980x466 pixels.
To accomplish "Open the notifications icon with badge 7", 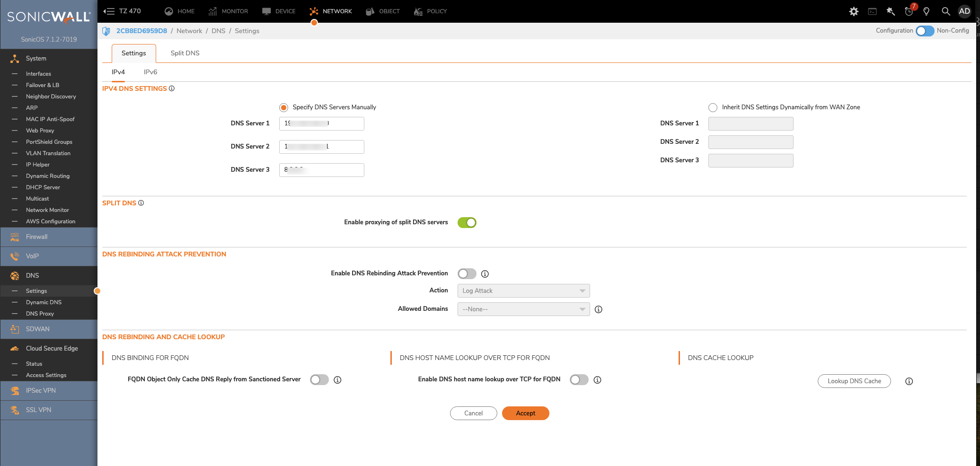I will pyautogui.click(x=909, y=11).
